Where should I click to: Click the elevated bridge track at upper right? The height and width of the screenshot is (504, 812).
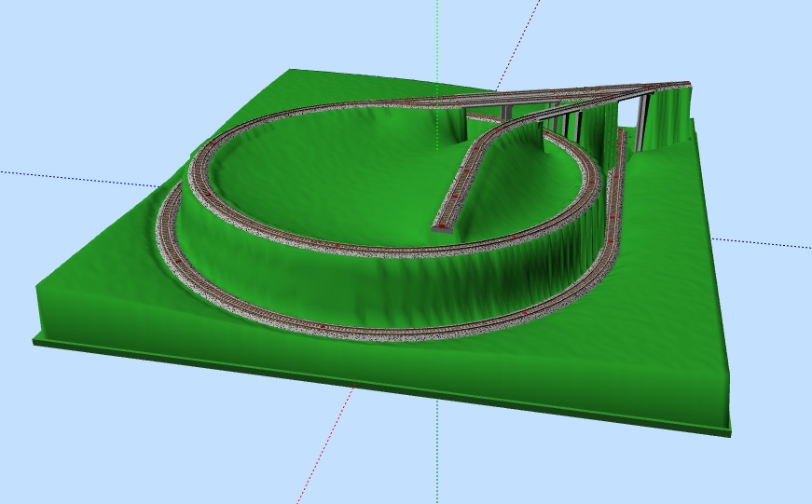pyautogui.click(x=597, y=93)
